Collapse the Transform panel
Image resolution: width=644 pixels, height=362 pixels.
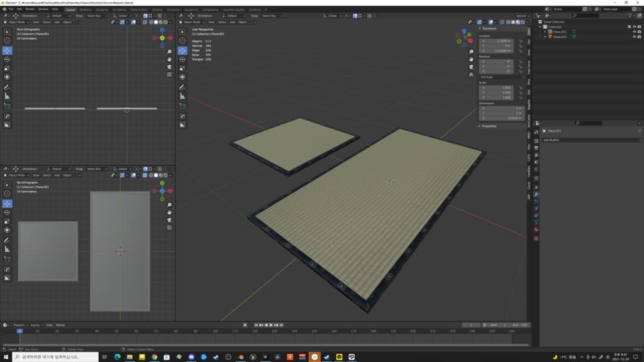tap(491, 28)
